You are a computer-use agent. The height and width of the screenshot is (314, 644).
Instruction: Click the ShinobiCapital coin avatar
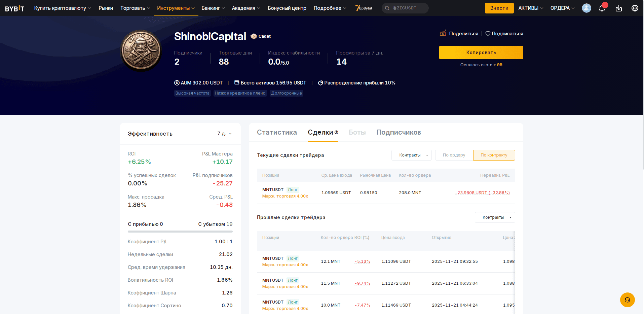pyautogui.click(x=141, y=50)
